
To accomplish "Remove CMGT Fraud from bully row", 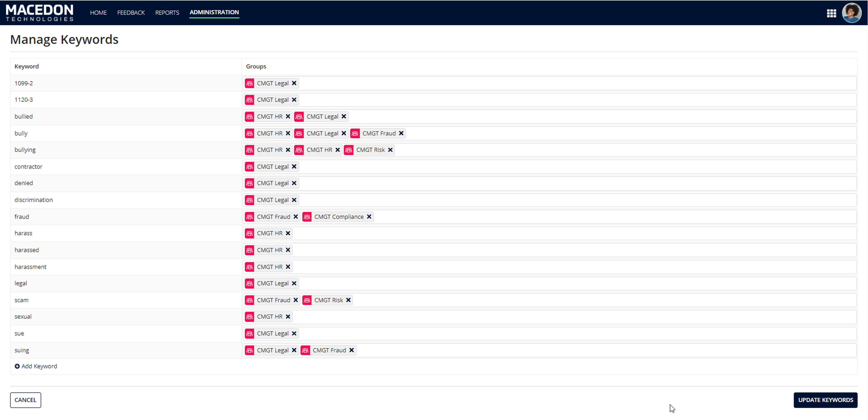I will 401,133.
